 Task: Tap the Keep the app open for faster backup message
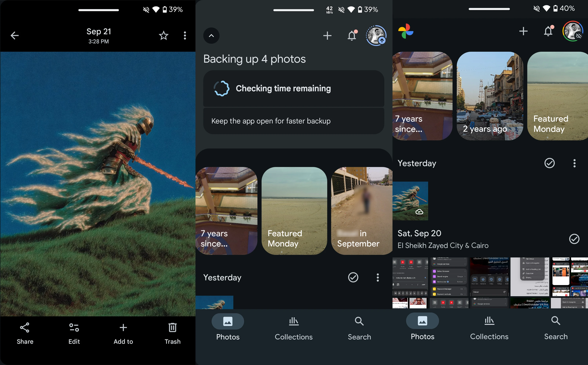pos(293,121)
